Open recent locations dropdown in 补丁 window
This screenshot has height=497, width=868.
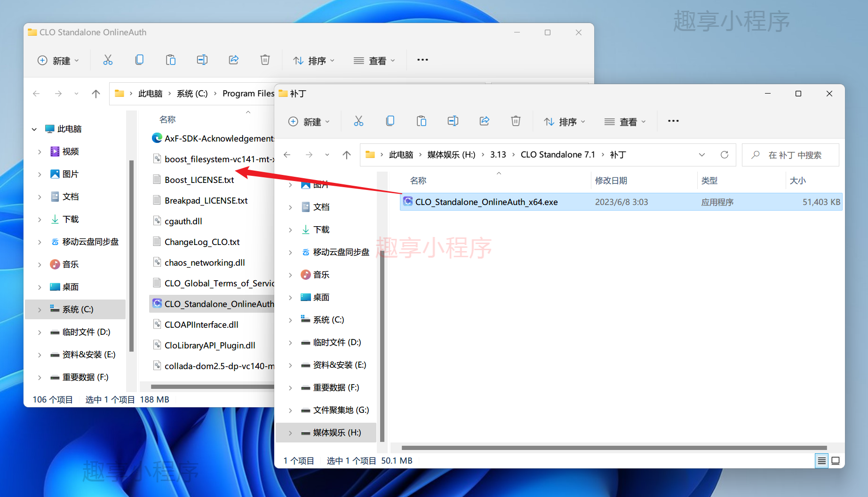327,155
